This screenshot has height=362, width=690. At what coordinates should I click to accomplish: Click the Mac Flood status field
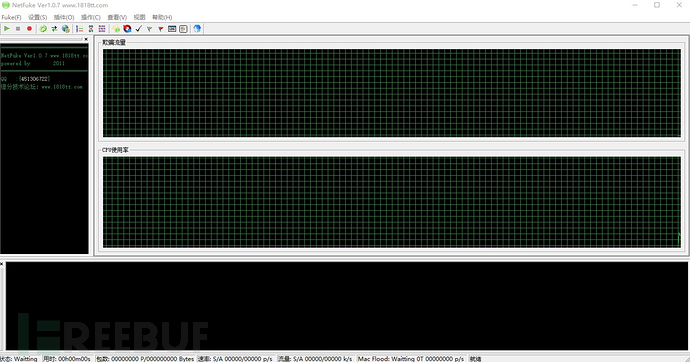[411, 358]
